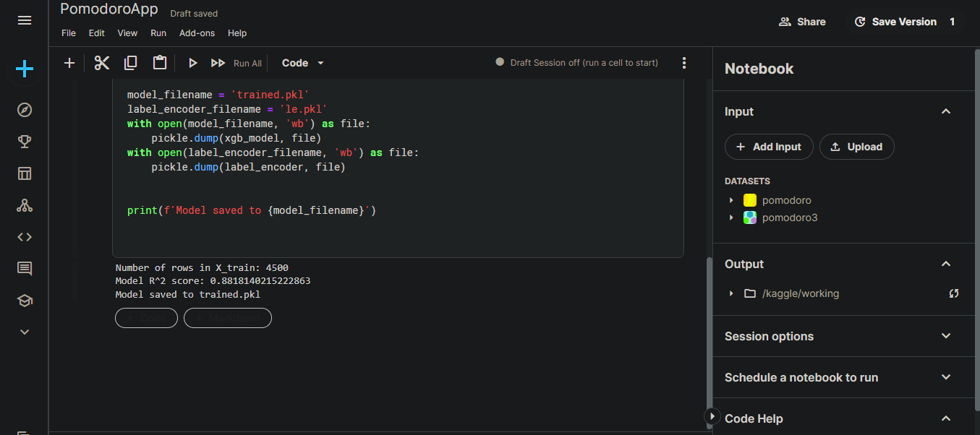This screenshot has height=435, width=980.
Task: Click Save Version button
Action: pyautogui.click(x=895, y=22)
